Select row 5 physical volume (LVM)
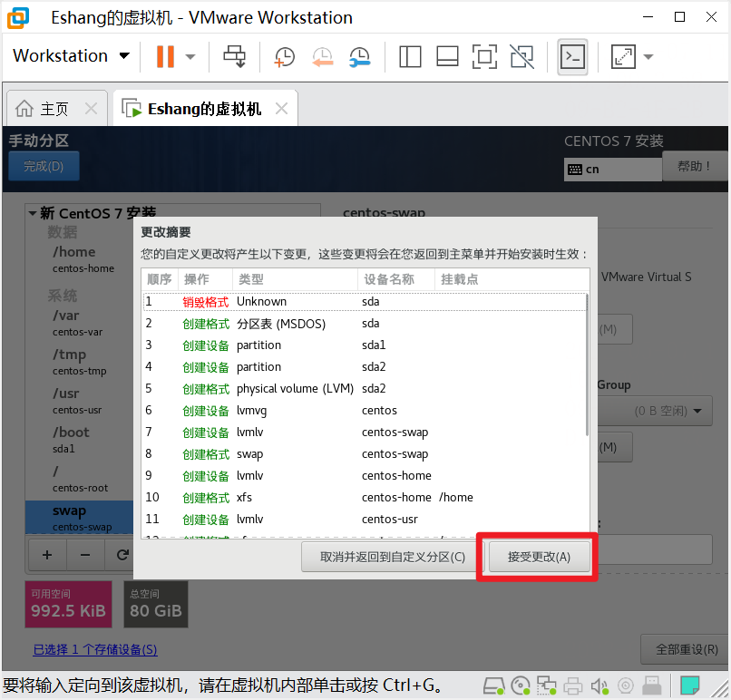Screen dimensions: 731x700 364,389
